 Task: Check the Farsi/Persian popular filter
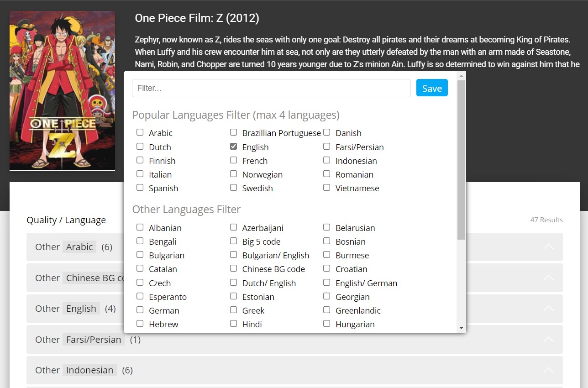coord(326,146)
